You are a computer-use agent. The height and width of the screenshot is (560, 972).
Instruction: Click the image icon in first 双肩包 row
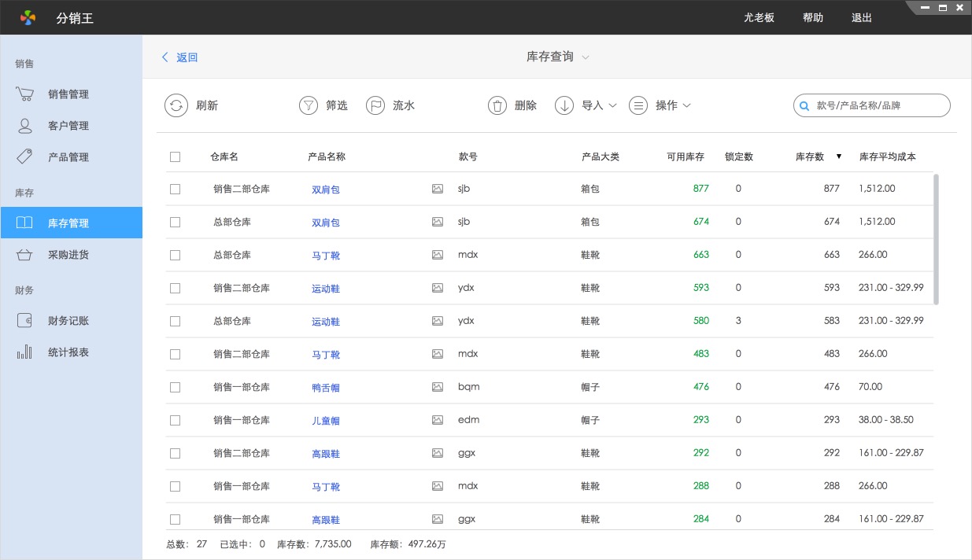(x=438, y=189)
